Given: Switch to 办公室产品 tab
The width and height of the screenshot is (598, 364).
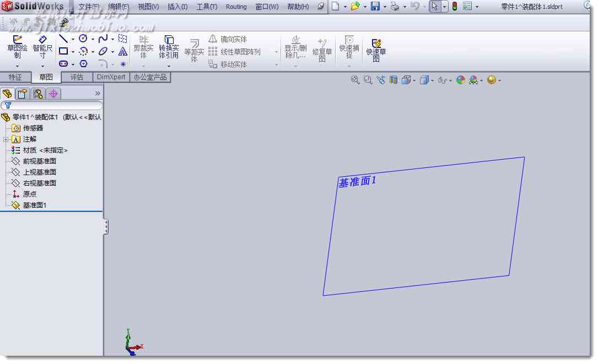Looking at the screenshot, I should coord(150,77).
